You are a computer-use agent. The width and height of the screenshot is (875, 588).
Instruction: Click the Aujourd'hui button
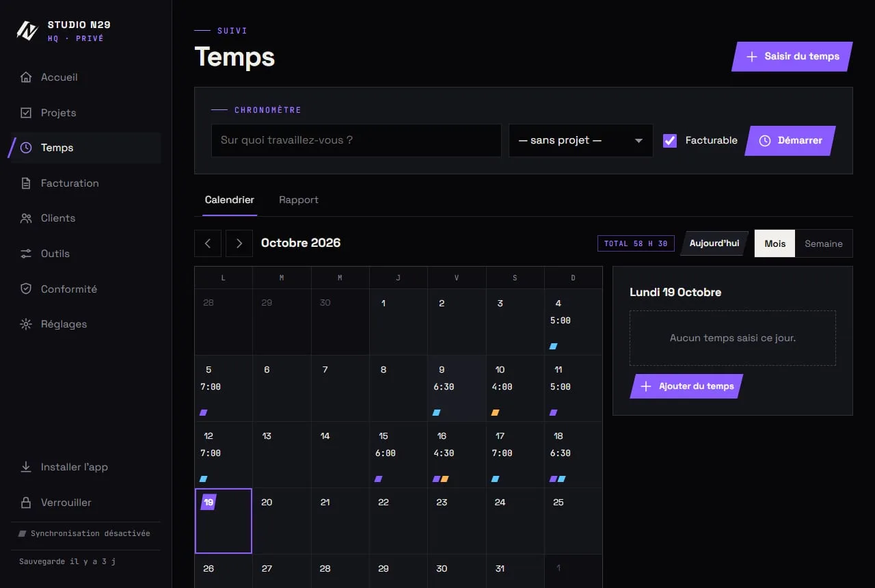[714, 243]
